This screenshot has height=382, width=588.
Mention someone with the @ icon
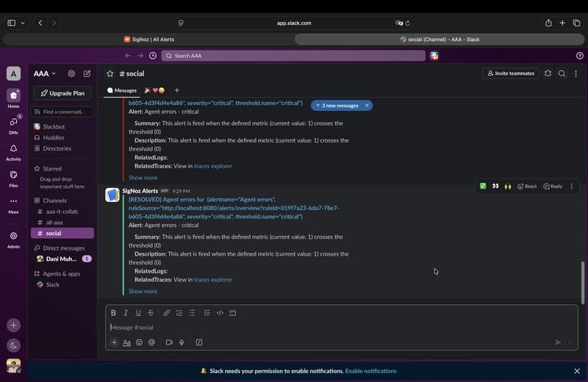tap(151, 342)
